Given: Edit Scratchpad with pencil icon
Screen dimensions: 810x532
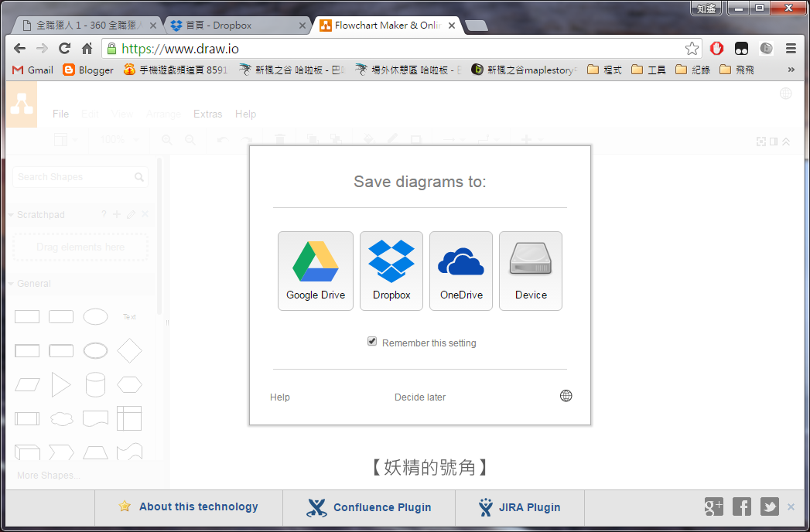Looking at the screenshot, I should [x=132, y=214].
